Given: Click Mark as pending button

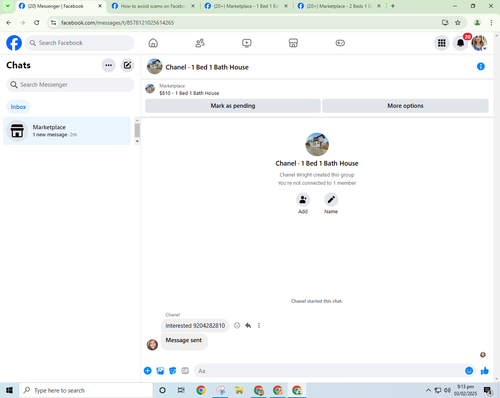Looking at the screenshot, I should tap(233, 106).
